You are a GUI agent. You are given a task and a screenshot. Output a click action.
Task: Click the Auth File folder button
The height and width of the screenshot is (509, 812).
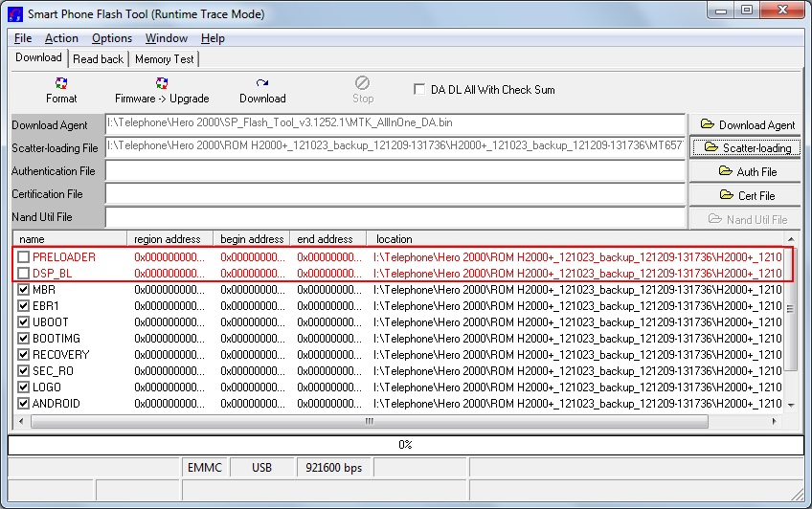pos(747,171)
